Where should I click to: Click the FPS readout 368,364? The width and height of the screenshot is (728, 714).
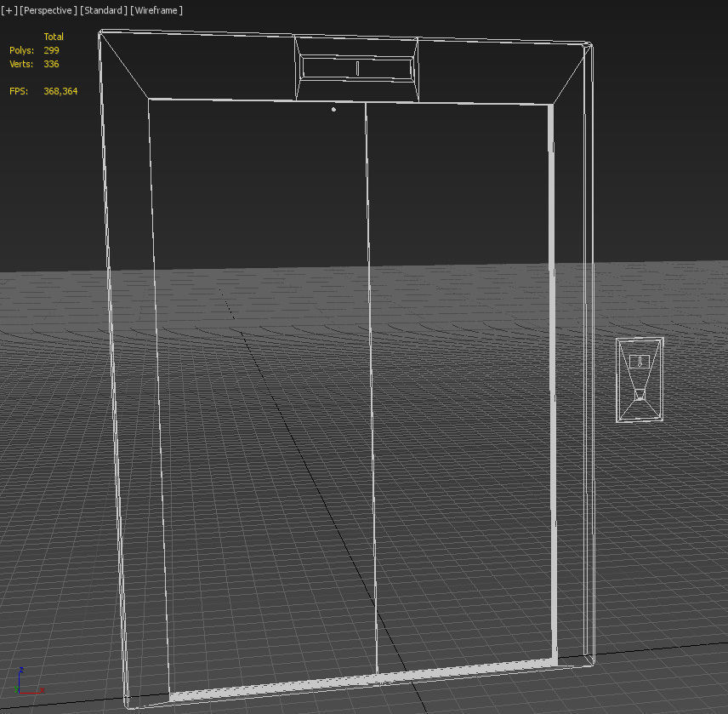pos(61,92)
